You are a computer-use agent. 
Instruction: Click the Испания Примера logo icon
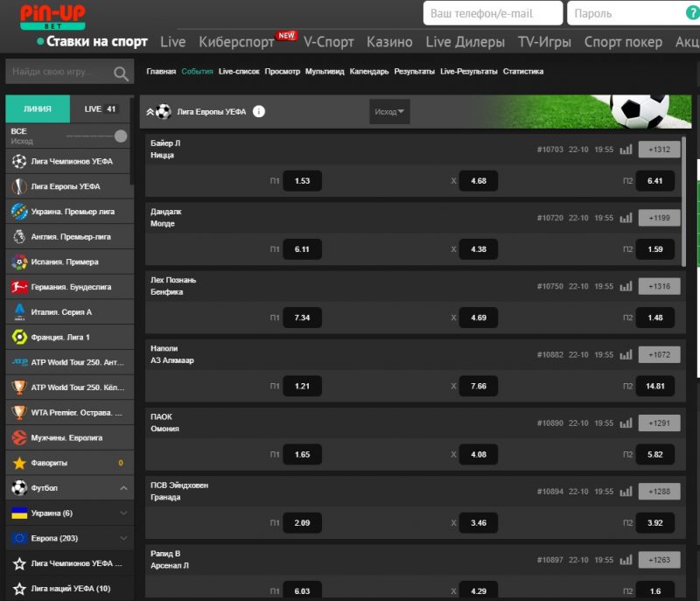coord(19,262)
